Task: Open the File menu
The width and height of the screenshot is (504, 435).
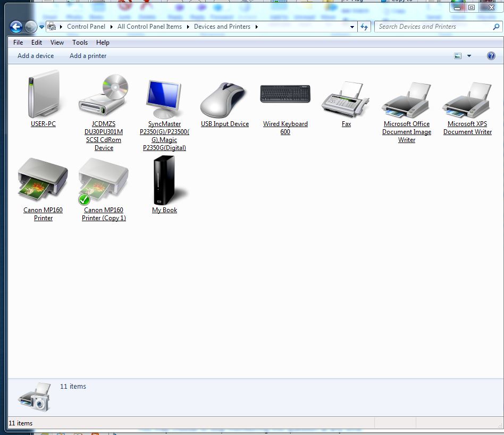Action: tap(18, 43)
